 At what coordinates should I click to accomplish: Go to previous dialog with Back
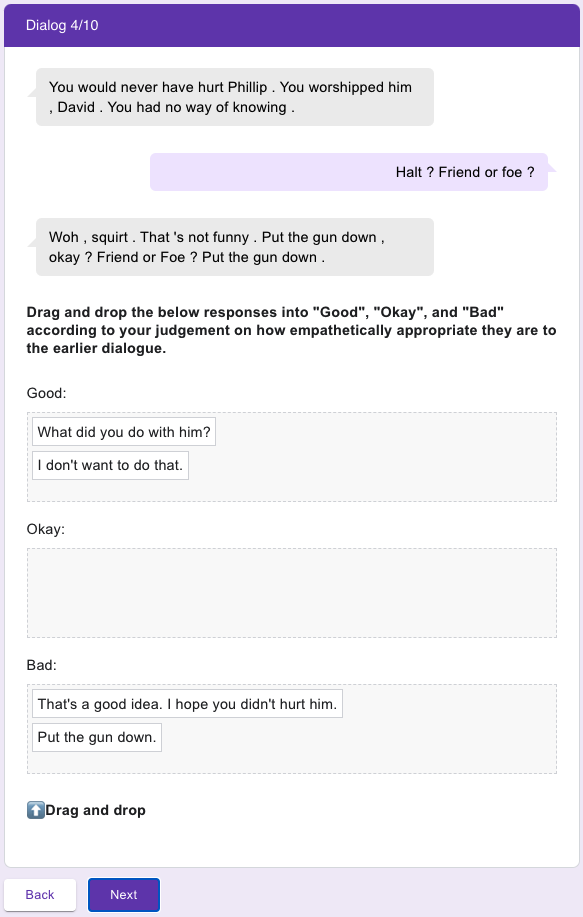40,894
